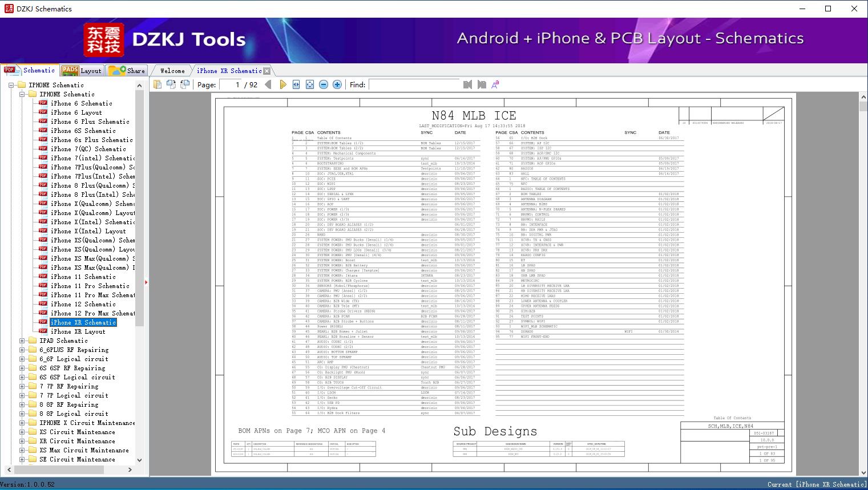Click the document viewer vertical scrollbar
Image resolution: width=868 pixels, height=490 pixels.
coord(863,285)
